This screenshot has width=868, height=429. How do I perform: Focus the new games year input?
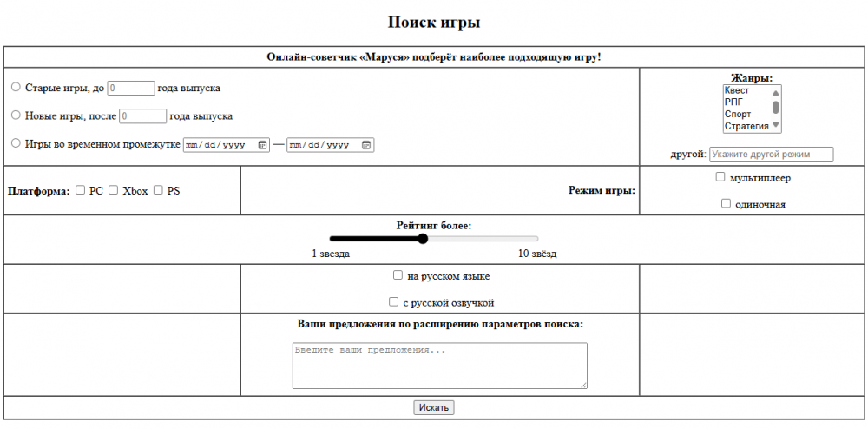click(143, 116)
